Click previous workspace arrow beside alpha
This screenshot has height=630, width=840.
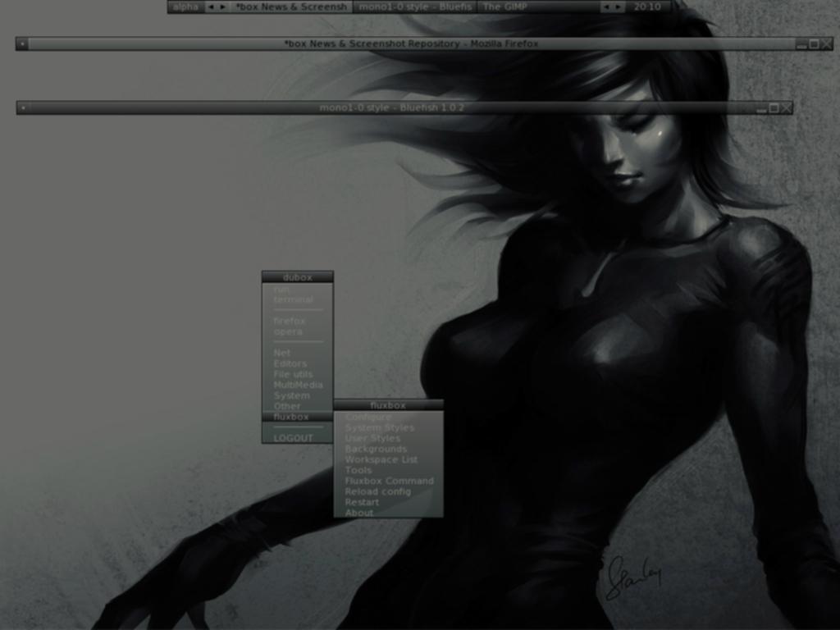[x=211, y=7]
